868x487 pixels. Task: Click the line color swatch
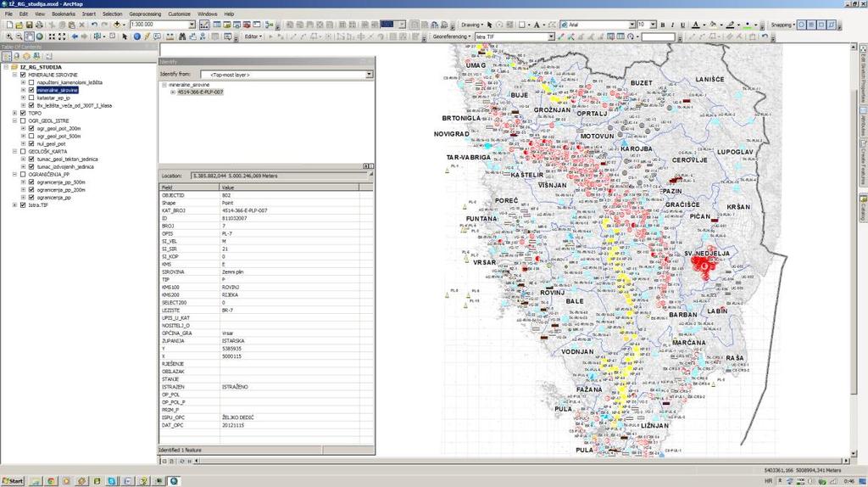730,25
